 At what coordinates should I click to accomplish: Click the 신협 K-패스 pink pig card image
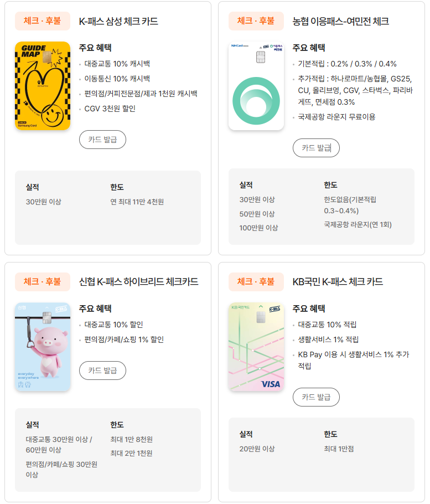[43, 347]
